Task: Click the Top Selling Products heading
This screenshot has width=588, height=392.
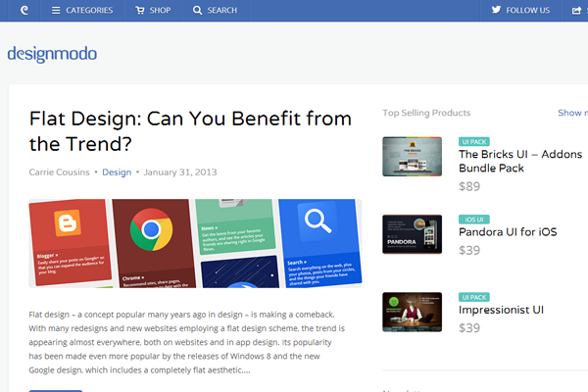Action: click(x=426, y=113)
